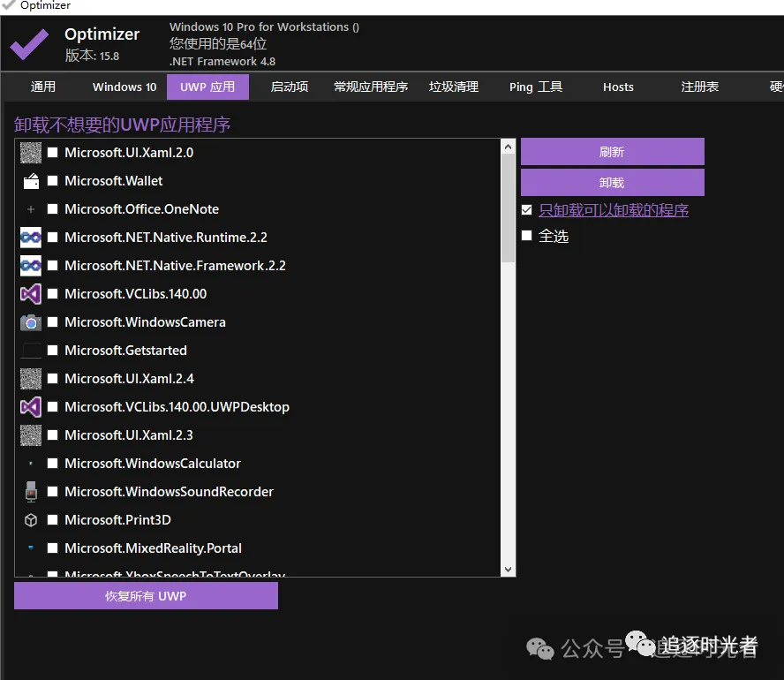Click the Microsoft.UI.Xaml.2.3 app icon
This screenshot has width=784, height=680.
pyautogui.click(x=31, y=435)
